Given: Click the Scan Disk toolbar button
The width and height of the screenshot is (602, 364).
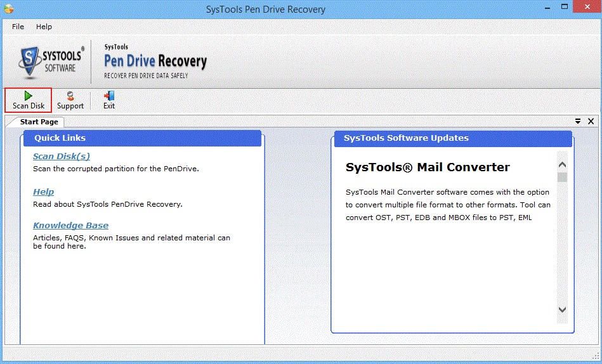Looking at the screenshot, I should [29, 100].
